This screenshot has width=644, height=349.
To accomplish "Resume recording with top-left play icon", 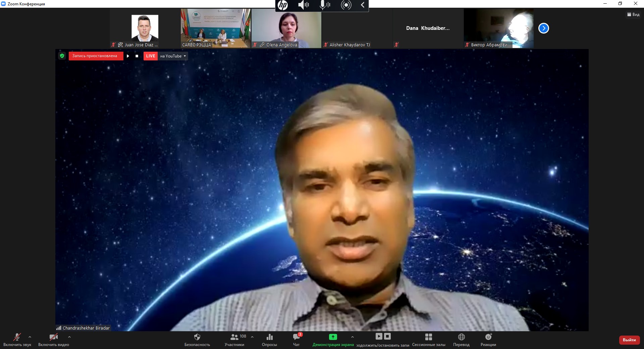I will 128,56.
